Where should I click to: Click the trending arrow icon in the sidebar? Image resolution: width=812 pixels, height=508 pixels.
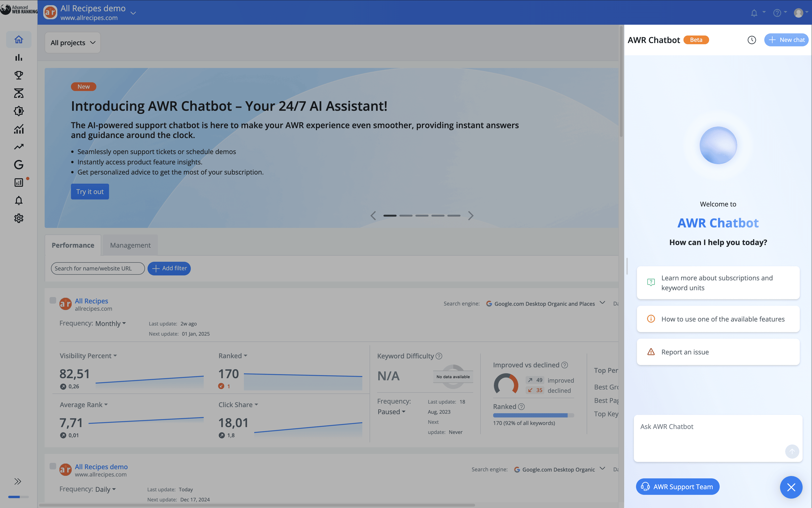pyautogui.click(x=19, y=147)
